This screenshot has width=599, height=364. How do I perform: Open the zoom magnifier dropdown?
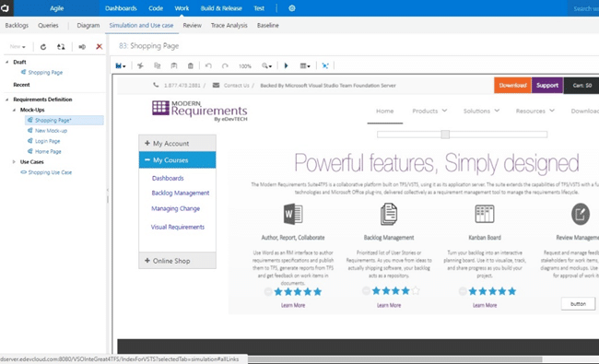click(x=266, y=65)
